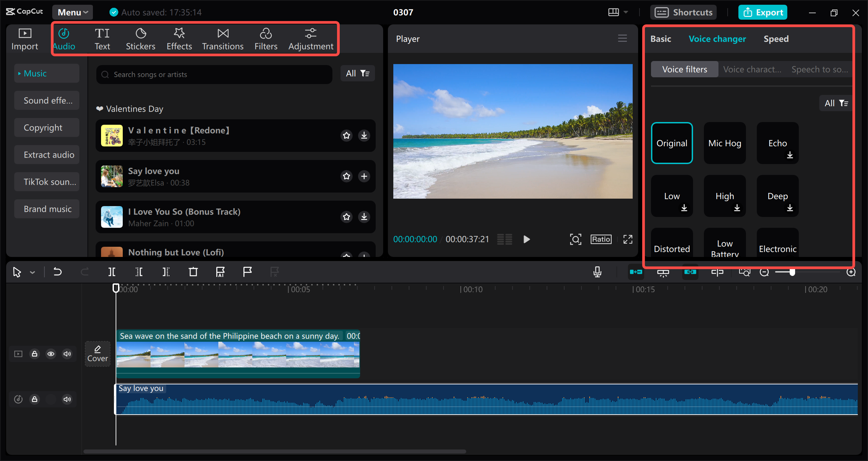The image size is (868, 461).
Task: Open the All filter dropdown in the music panel
Action: point(357,73)
